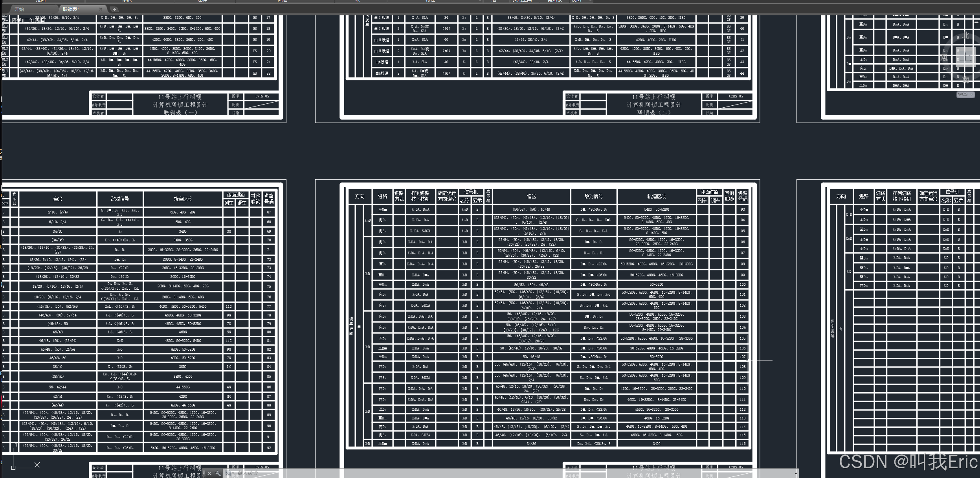
Task: Open command line customize wrench
Action: 218,473
